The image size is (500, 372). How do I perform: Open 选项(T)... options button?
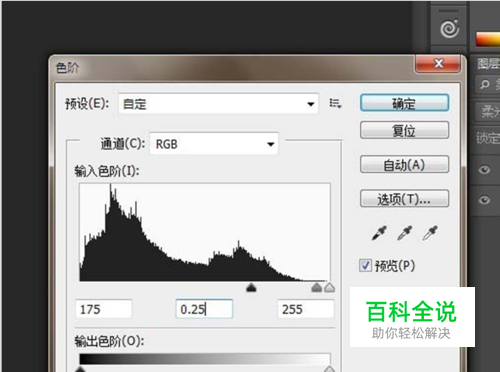click(404, 199)
